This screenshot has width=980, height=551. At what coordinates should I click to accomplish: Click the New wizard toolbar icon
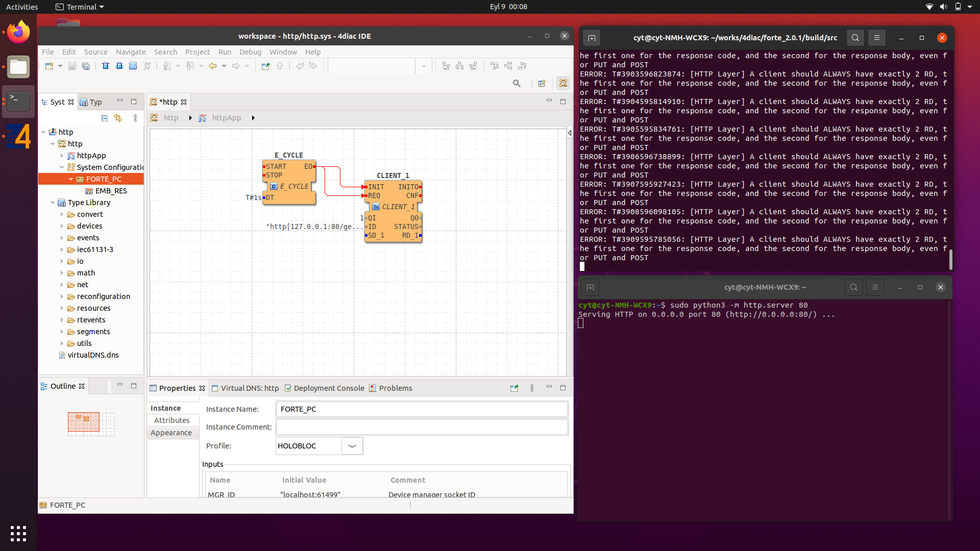point(49,66)
